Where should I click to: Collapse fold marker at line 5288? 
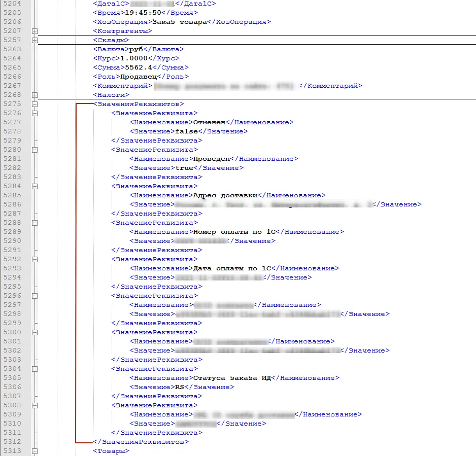[35, 223]
